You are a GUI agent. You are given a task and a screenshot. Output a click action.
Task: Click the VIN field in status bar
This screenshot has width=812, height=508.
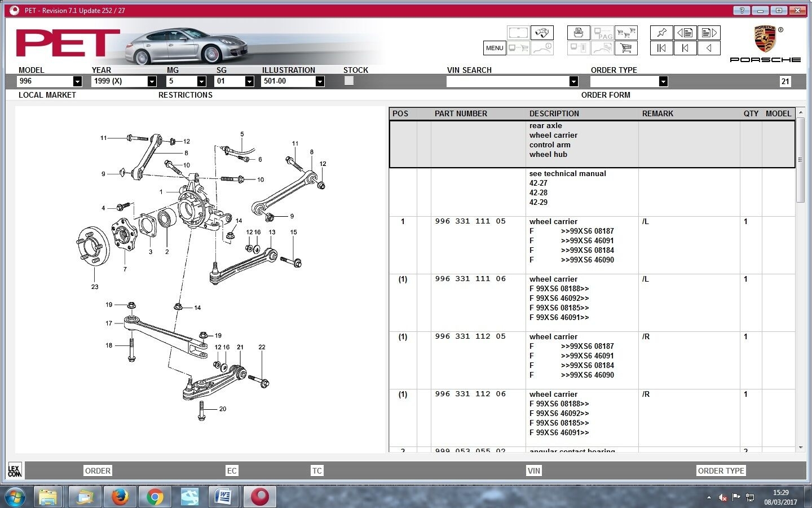click(x=534, y=471)
